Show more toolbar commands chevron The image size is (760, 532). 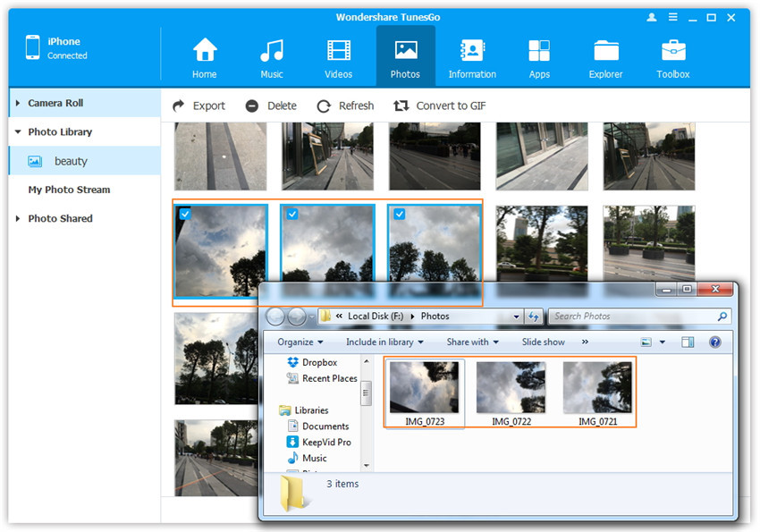point(585,342)
